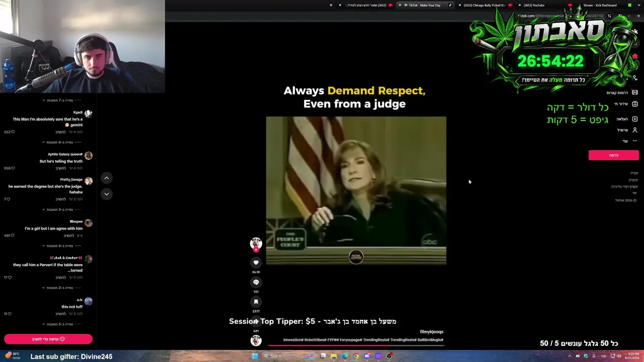This screenshot has height=362, width=644.
Task: Open the browser tab list dropdown chevron
Action: 638,5
